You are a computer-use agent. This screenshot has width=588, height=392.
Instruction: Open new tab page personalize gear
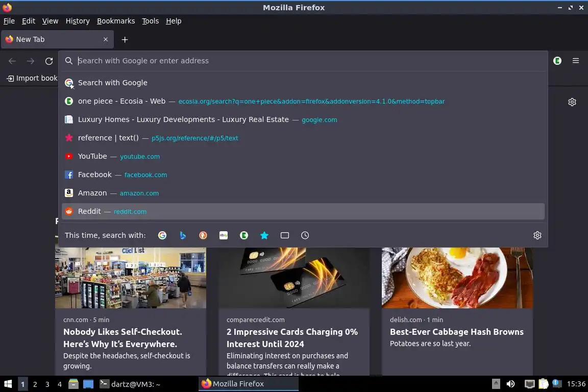pyautogui.click(x=572, y=102)
